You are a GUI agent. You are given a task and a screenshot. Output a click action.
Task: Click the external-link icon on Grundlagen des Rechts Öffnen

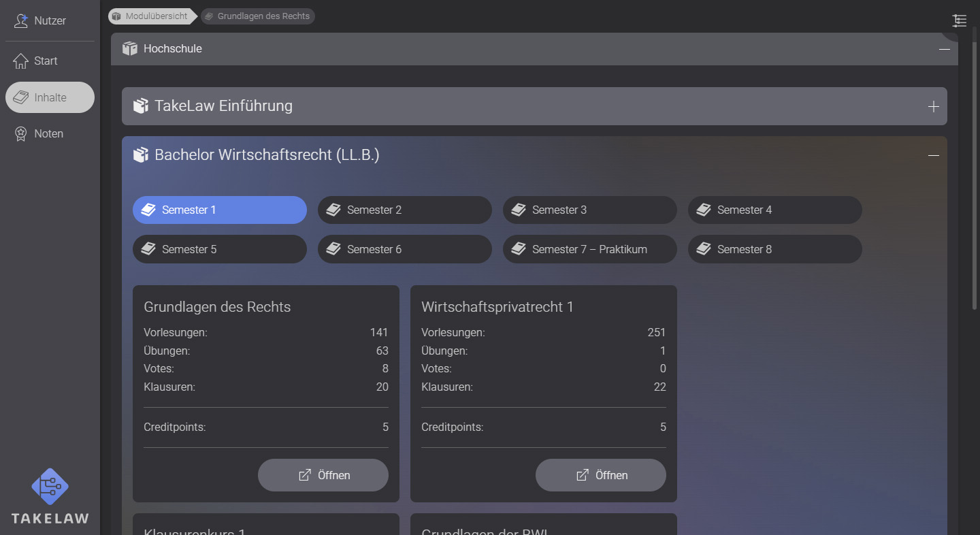pos(304,475)
